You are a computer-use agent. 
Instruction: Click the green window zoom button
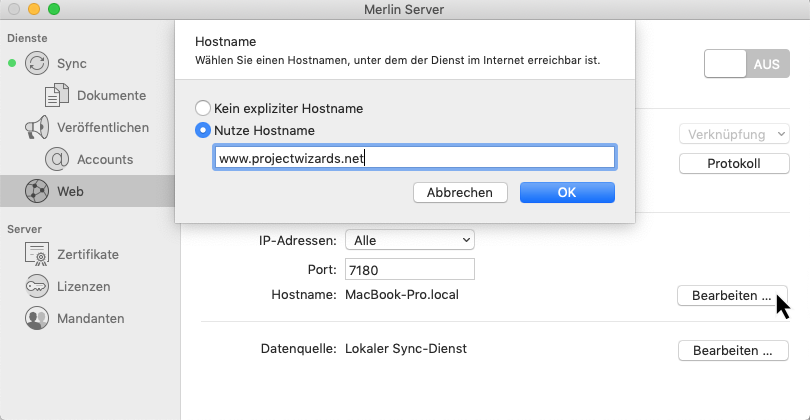click(x=54, y=9)
